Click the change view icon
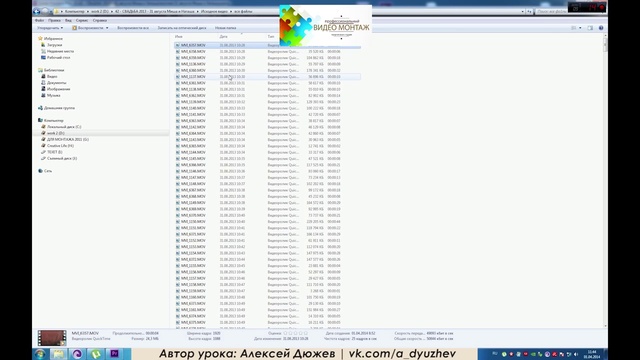The height and width of the screenshot is (360, 640). 573,28
